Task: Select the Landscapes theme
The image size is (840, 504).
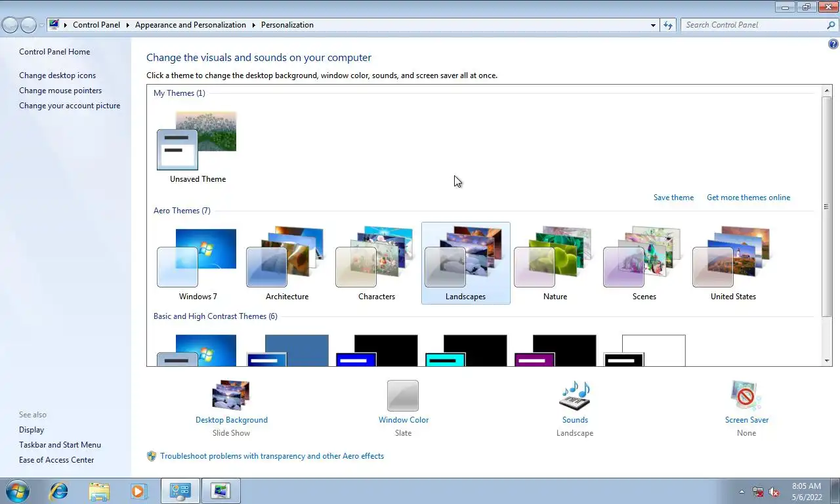Action: coord(465,262)
